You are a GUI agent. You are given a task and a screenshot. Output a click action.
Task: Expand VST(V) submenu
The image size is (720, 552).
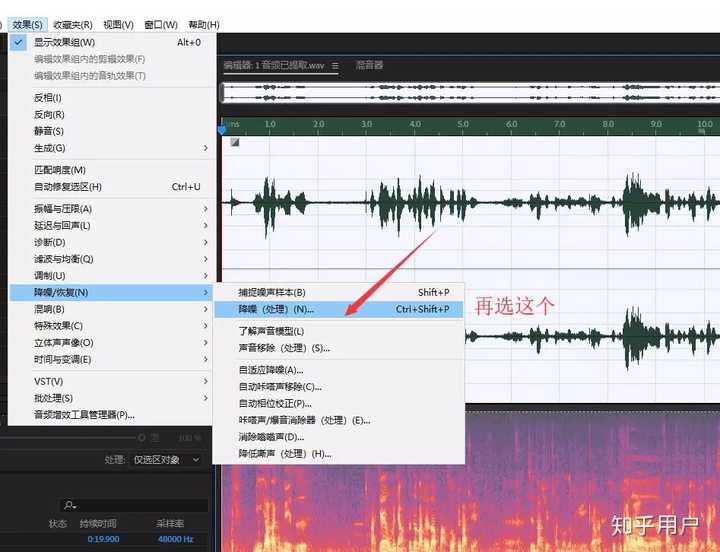pos(112,382)
